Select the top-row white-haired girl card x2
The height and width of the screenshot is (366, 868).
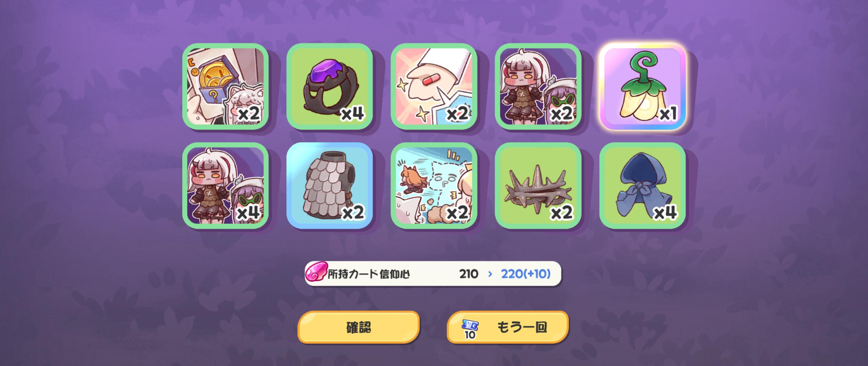(x=538, y=86)
